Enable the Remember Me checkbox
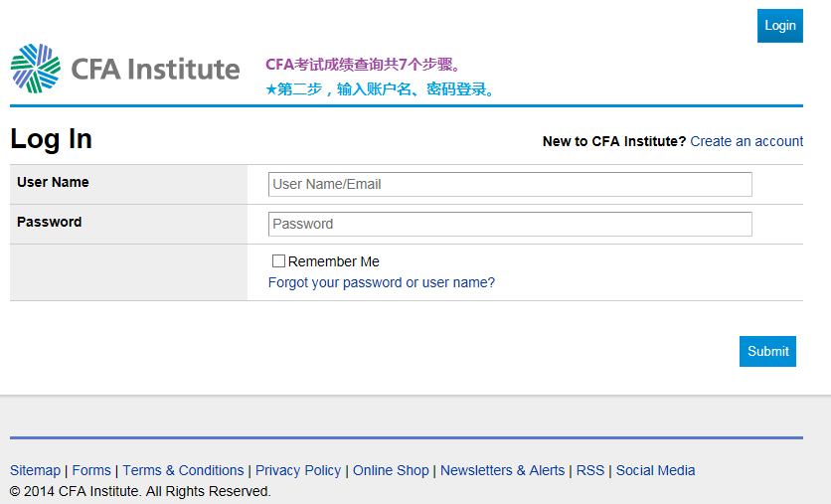 [279, 261]
